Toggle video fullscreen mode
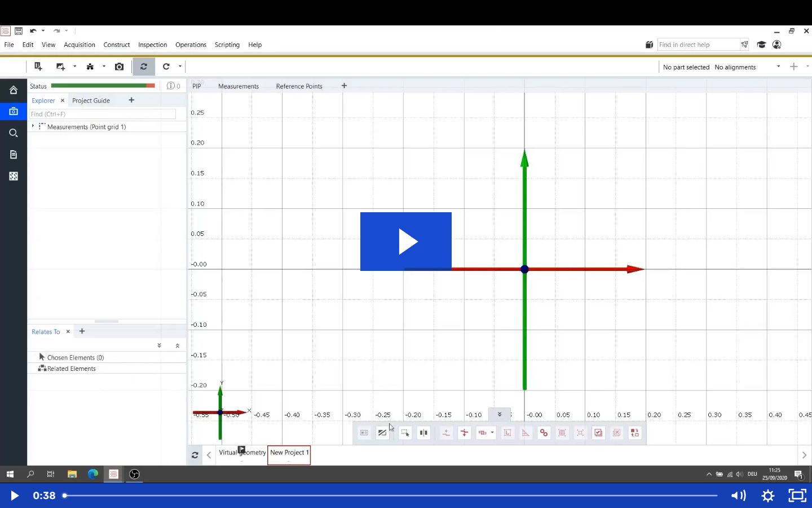This screenshot has width=812, height=508. pos(797,496)
